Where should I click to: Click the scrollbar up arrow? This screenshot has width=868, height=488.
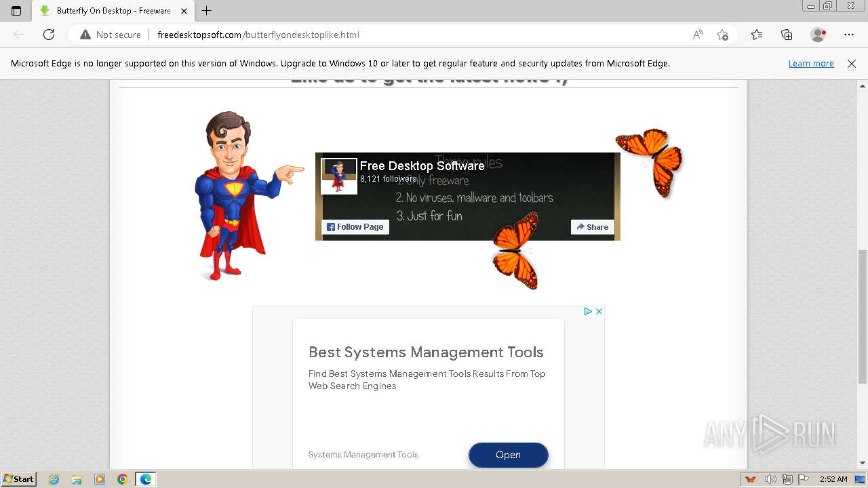(863, 86)
